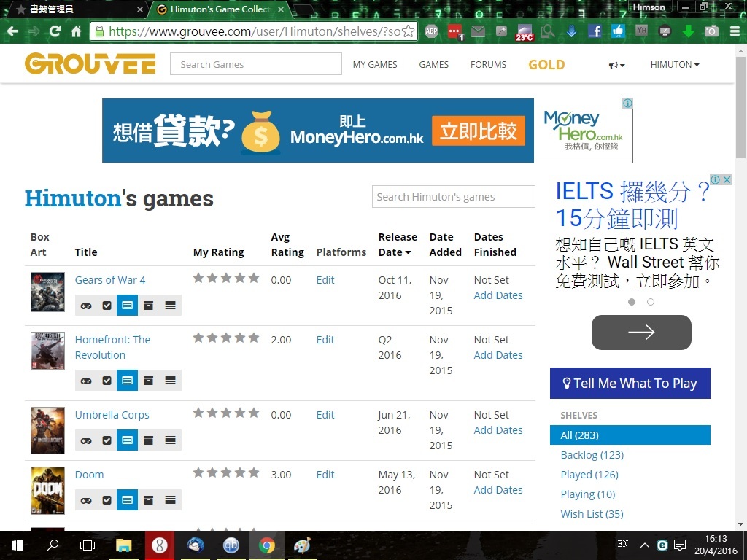Click the archive box icon under Homefront: The Revolution
747x560 pixels.
tap(149, 381)
